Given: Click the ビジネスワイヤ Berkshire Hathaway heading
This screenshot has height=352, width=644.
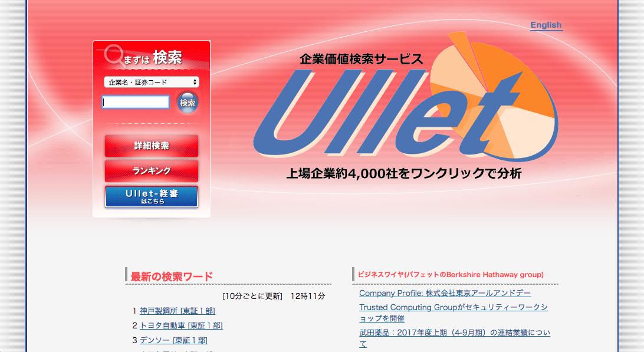Looking at the screenshot, I should pyautogui.click(x=451, y=275).
